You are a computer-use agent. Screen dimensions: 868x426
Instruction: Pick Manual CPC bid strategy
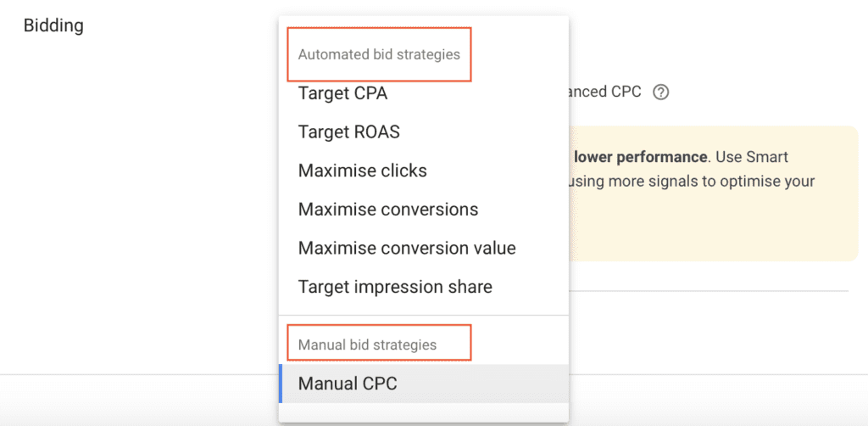[x=348, y=384]
